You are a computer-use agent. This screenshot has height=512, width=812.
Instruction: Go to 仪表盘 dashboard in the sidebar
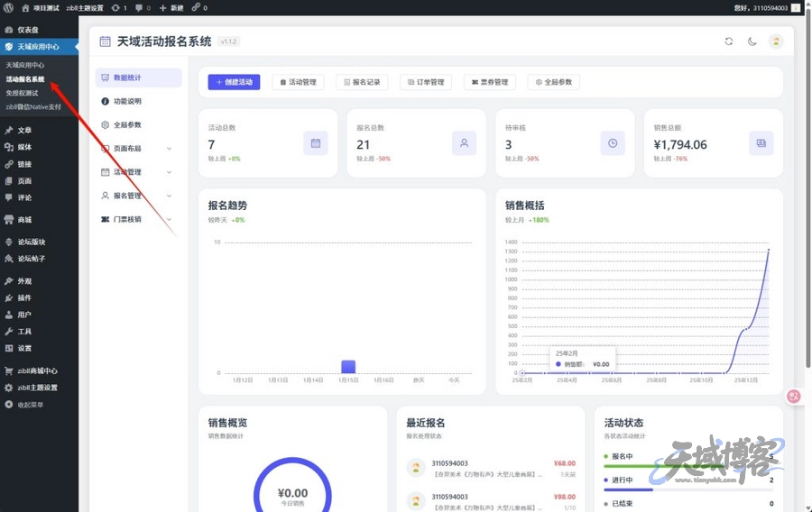tap(39, 30)
